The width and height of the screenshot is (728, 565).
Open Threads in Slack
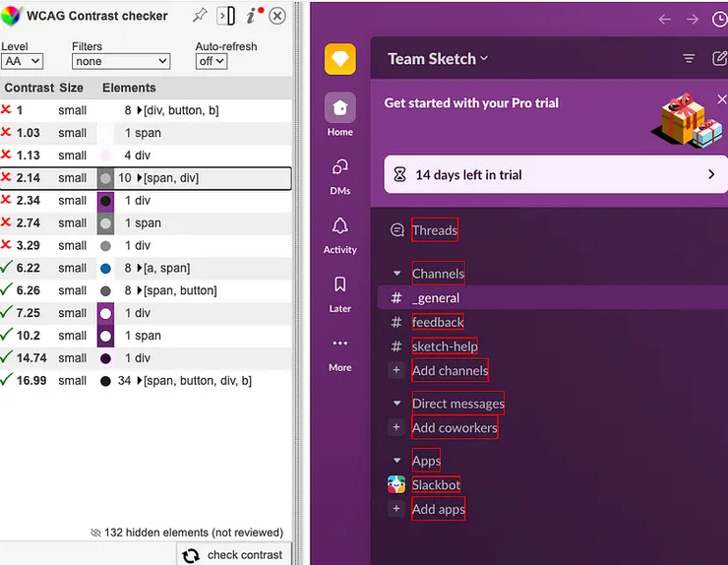[434, 230]
